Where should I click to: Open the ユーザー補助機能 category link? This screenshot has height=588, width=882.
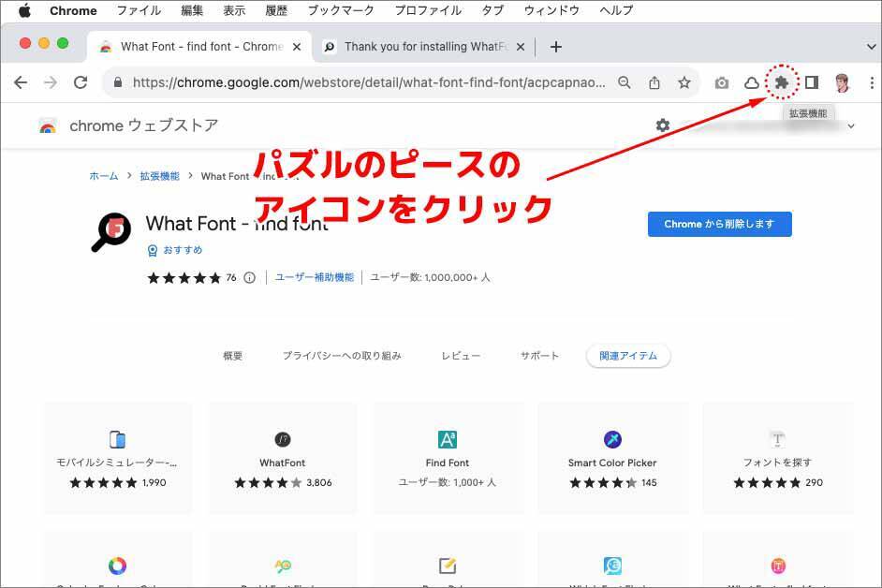[315, 277]
